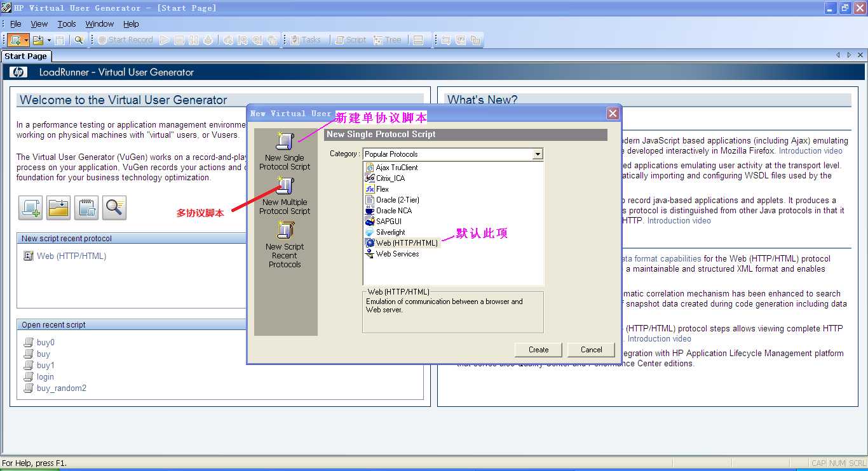This screenshot has width=868, height=471.
Task: Click the Cancel button
Action: pyautogui.click(x=591, y=350)
